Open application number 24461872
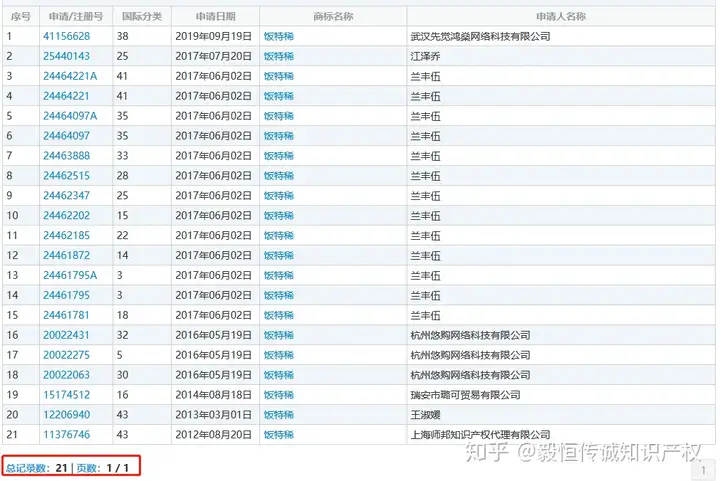Image resolution: width=720 pixels, height=481 pixels. tap(67, 255)
